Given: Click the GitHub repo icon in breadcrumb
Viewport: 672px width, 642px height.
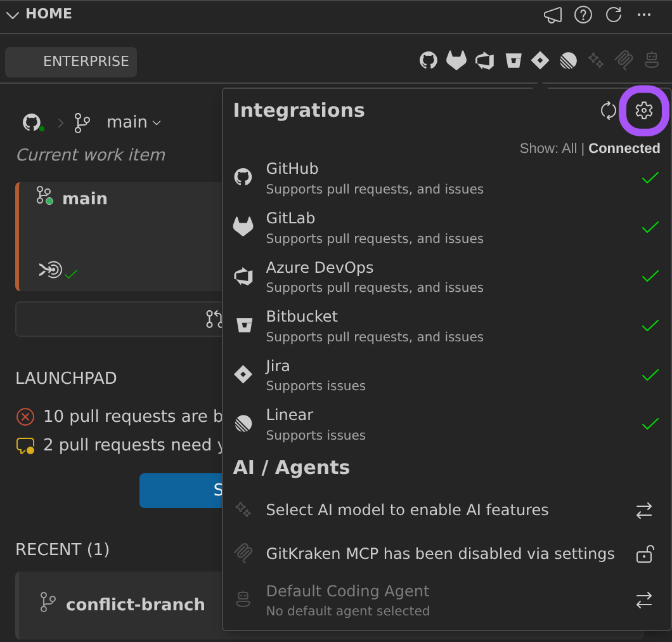Looking at the screenshot, I should click(x=32, y=122).
